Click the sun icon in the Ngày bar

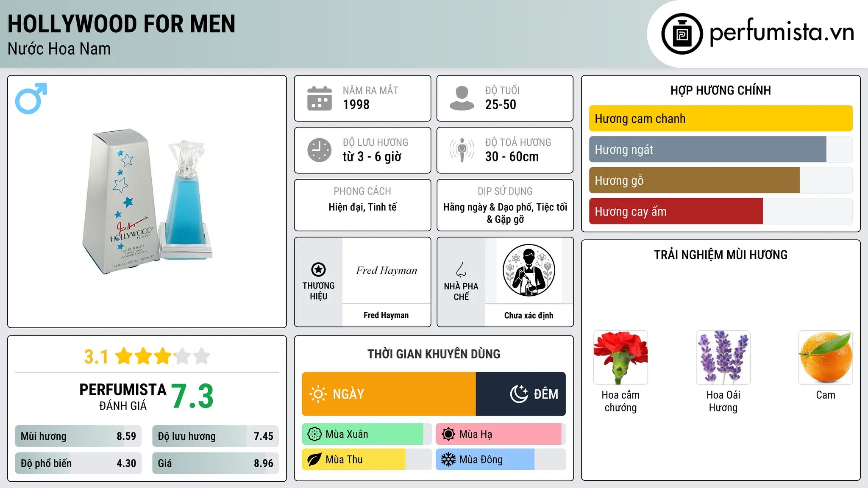pyautogui.click(x=318, y=394)
